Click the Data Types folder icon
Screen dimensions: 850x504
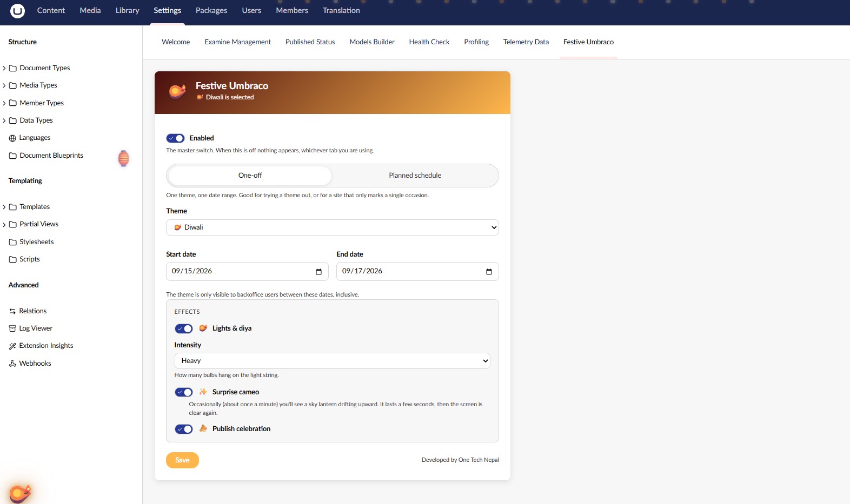coord(13,120)
